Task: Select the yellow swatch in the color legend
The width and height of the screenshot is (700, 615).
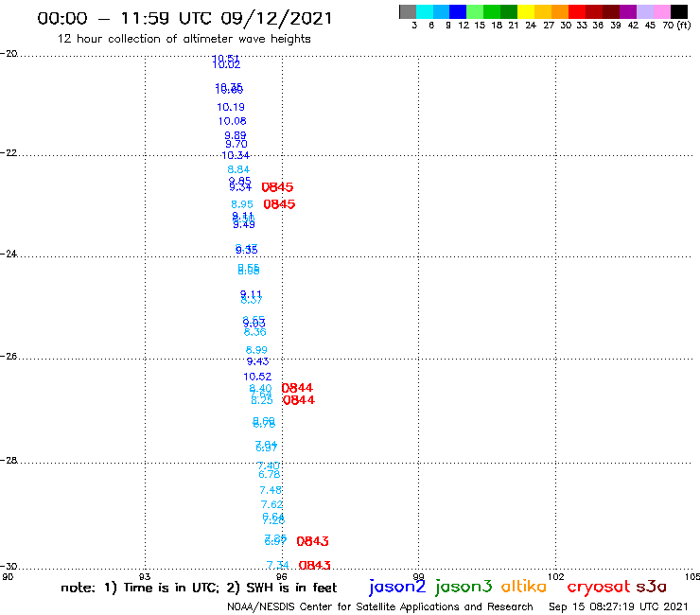Action: (x=526, y=11)
